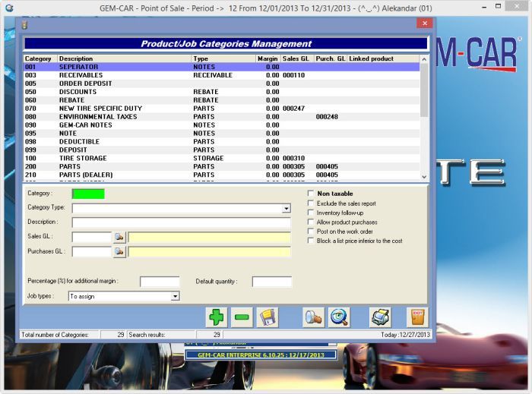The height and width of the screenshot is (394, 532).
Task: Click the green minus delete category icon
Action: pyautogui.click(x=242, y=317)
